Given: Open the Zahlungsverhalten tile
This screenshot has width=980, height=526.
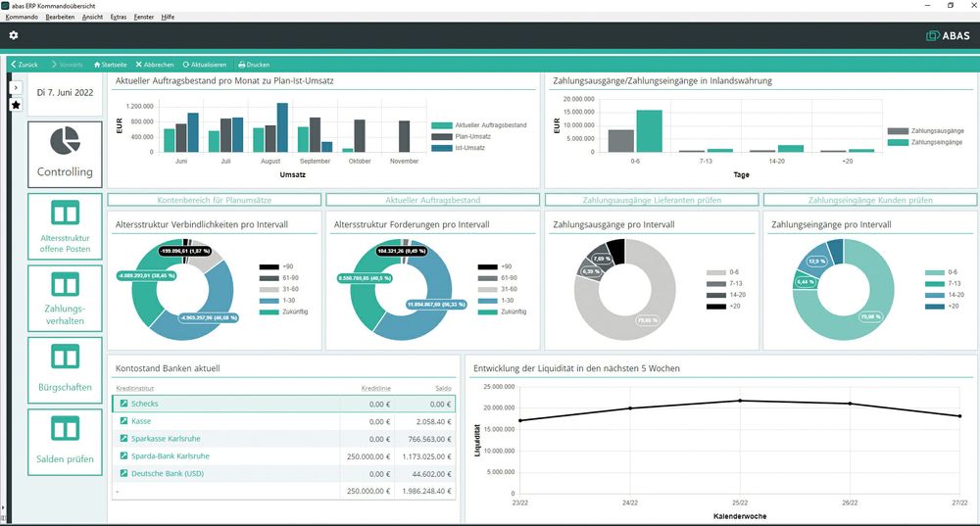Looking at the screenshot, I should click(65, 298).
